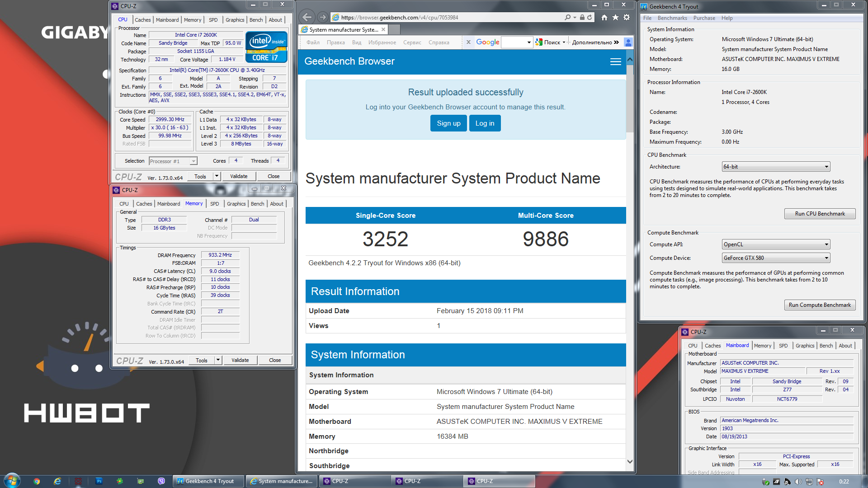Click the multi-core score 9886
The width and height of the screenshot is (868, 488).
(x=546, y=239)
